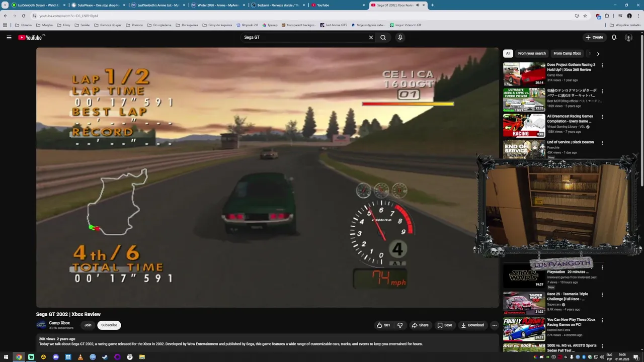Show next filter chips with arrow
Screen dimensions: 644x362
pos(598,53)
